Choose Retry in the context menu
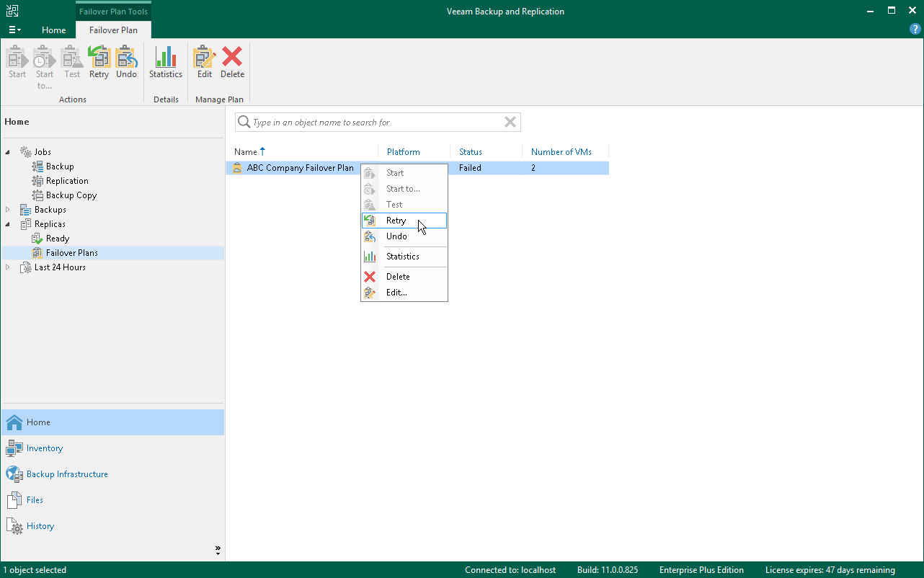Viewport: 924px width, 578px height. (x=404, y=221)
